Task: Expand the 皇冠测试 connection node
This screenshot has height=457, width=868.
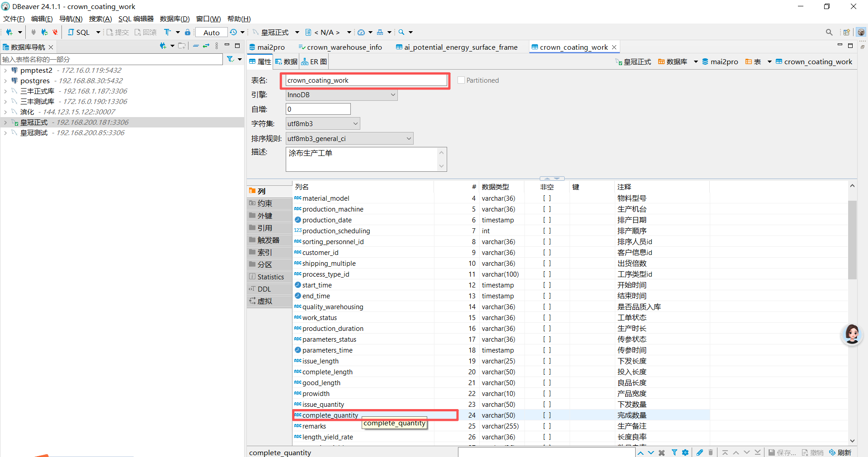Action: pyautogui.click(x=5, y=132)
